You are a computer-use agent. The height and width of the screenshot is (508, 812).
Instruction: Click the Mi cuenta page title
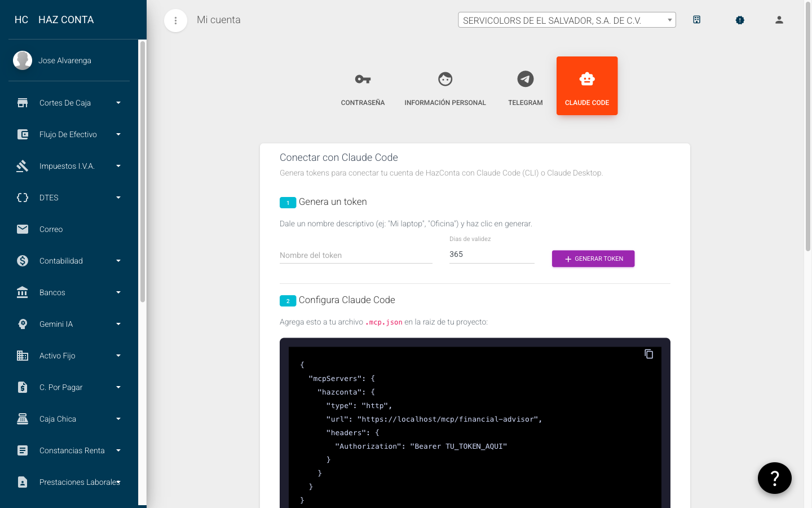(219, 20)
